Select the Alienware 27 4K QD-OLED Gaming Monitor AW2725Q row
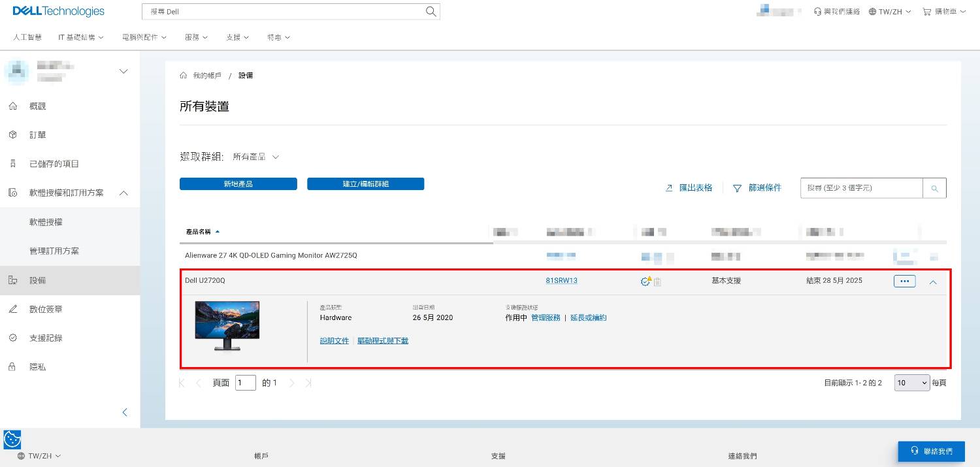 point(563,256)
